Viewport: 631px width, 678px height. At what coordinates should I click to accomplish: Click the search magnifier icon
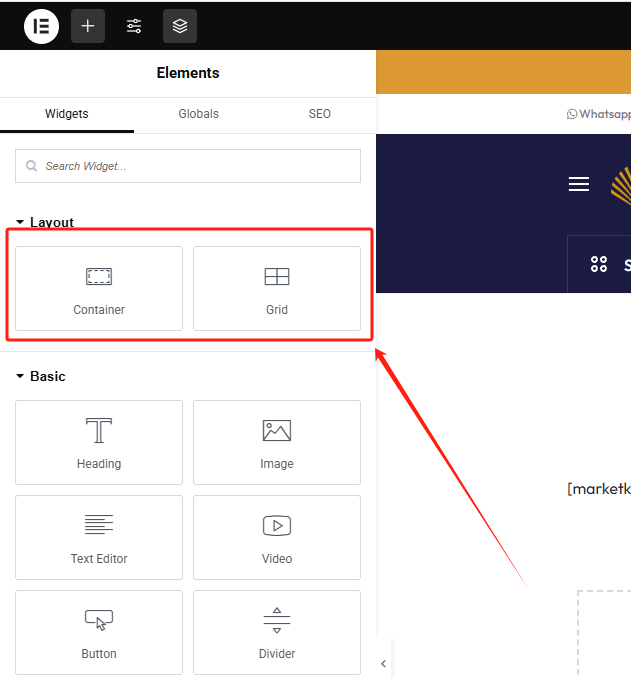click(31, 166)
